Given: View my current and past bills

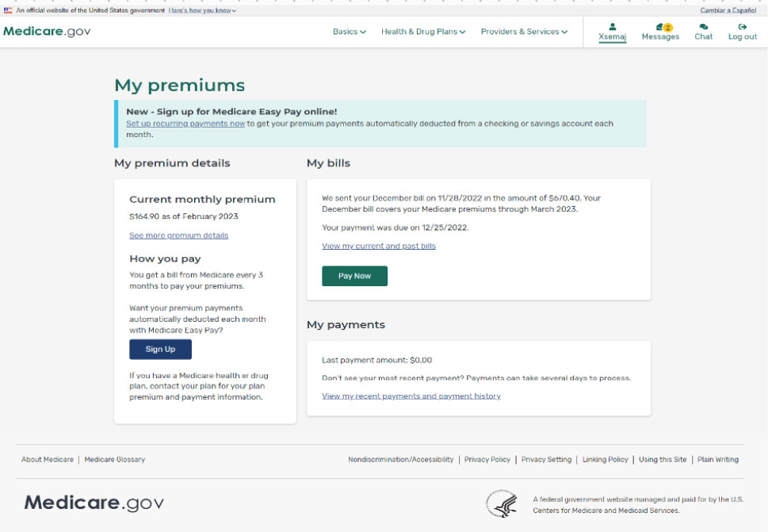Looking at the screenshot, I should click(379, 246).
